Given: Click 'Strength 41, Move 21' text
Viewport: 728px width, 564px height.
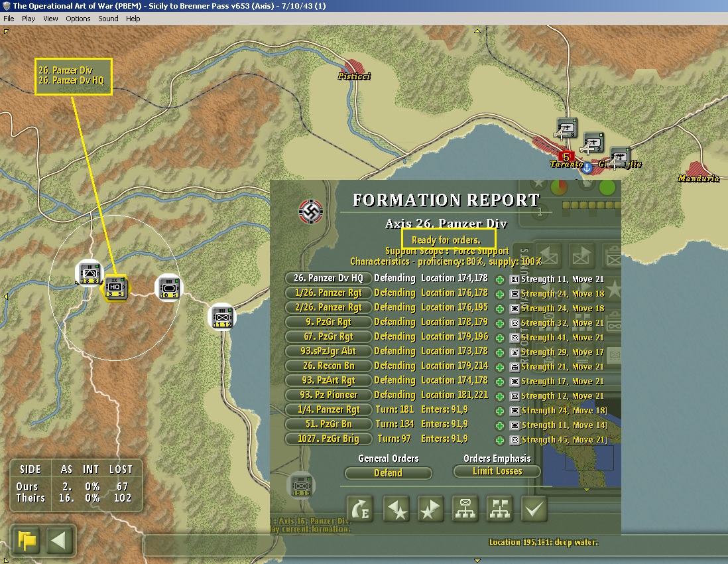Looking at the screenshot, I should tap(562, 337).
